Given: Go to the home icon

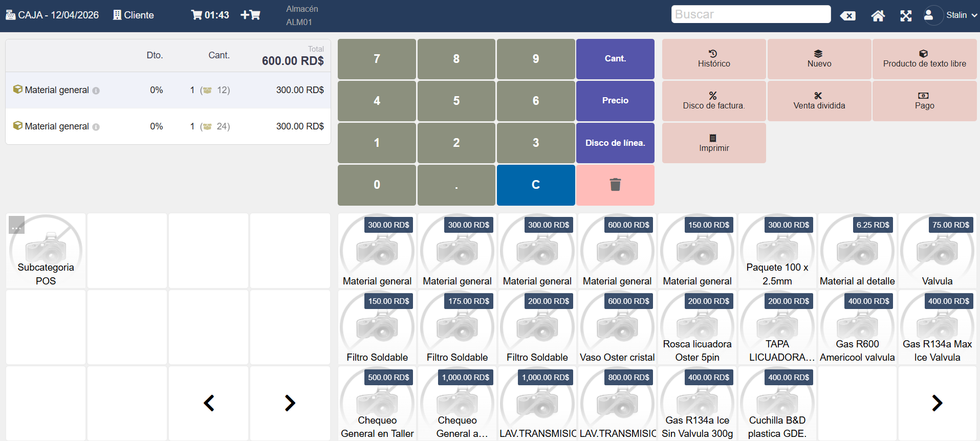Looking at the screenshot, I should tap(878, 16).
